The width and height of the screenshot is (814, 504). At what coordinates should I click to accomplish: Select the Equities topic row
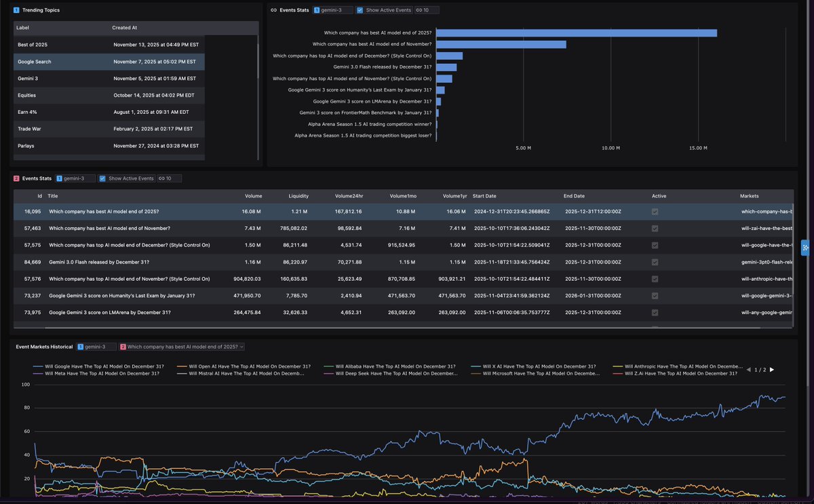[x=109, y=95]
